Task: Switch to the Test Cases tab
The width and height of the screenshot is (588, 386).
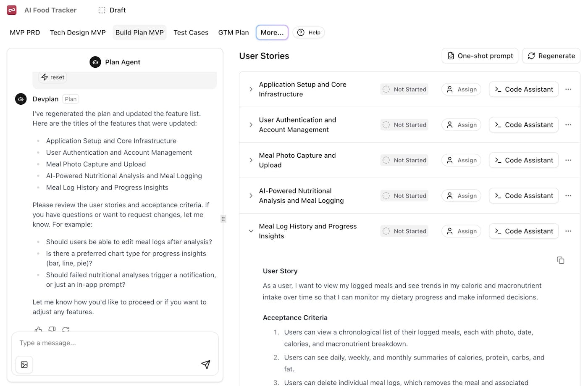Action: [191, 32]
